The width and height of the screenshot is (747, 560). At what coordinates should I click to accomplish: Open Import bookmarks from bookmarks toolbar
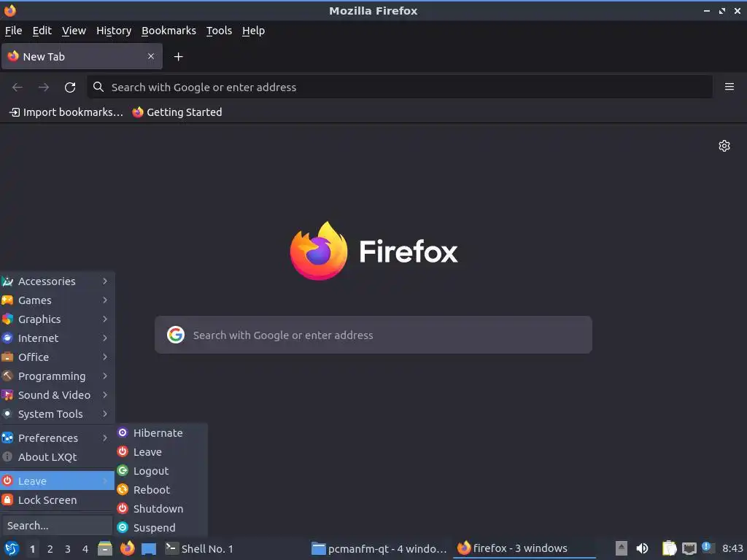point(66,112)
